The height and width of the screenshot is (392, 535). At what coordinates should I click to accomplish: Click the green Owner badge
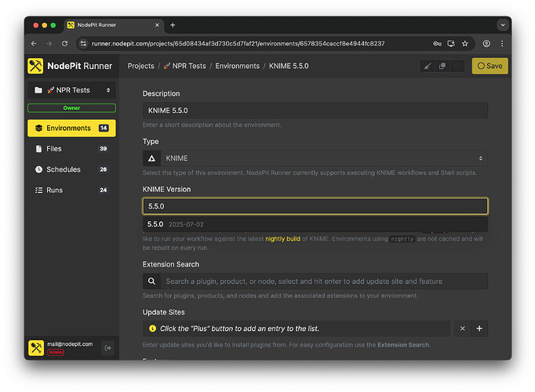(71, 108)
